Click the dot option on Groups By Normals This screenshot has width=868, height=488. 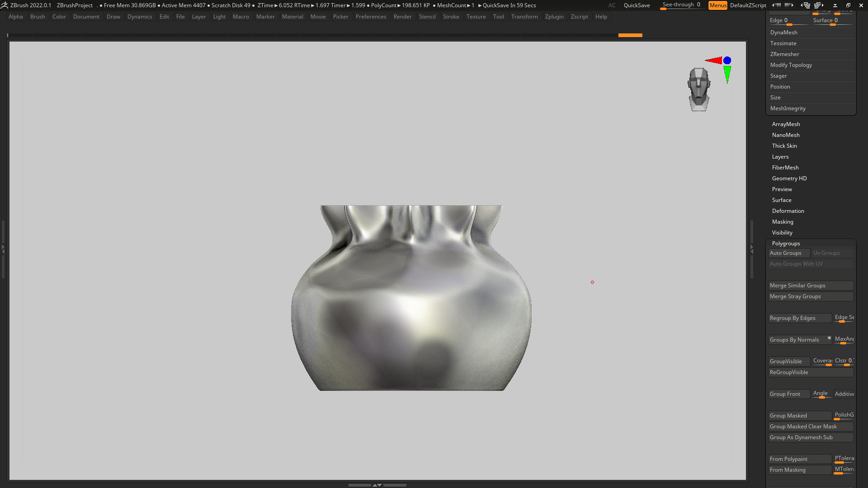tap(829, 338)
